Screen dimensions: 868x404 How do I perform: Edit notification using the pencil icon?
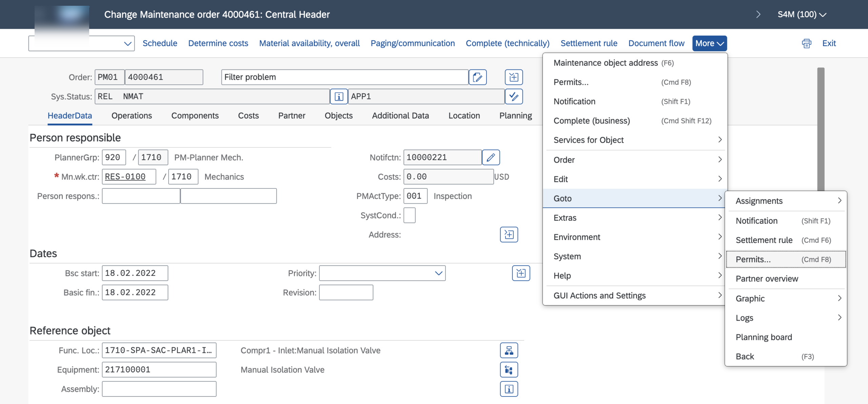[x=491, y=158]
